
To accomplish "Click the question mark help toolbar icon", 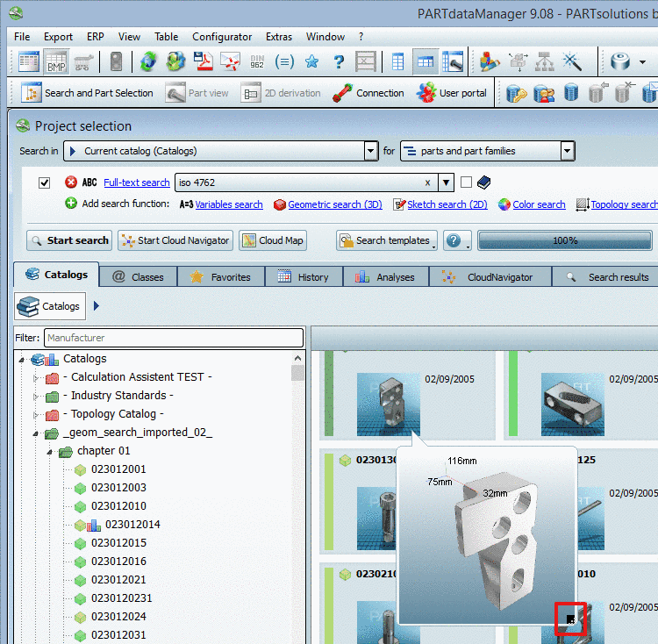I will 339,62.
